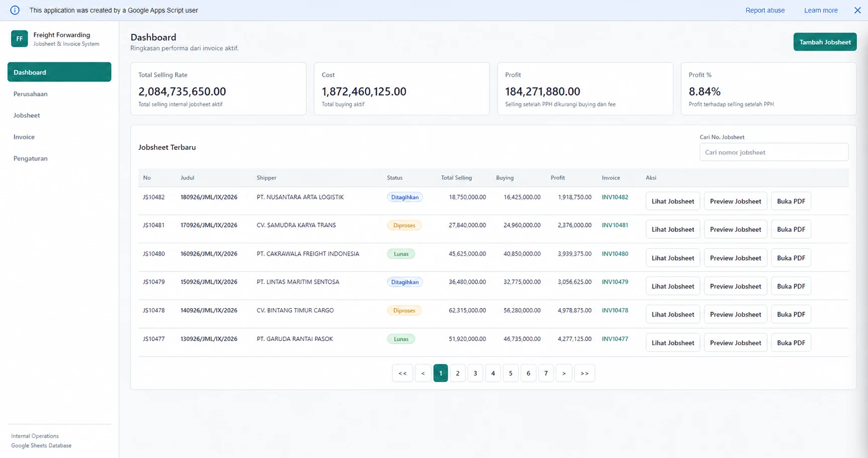Click the info icon in the banner

[x=15, y=10]
